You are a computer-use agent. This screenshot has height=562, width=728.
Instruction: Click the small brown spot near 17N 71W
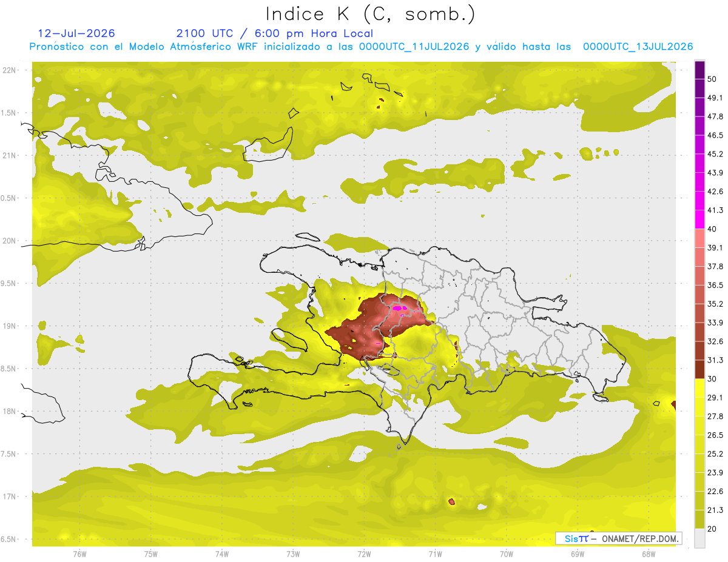451,501
